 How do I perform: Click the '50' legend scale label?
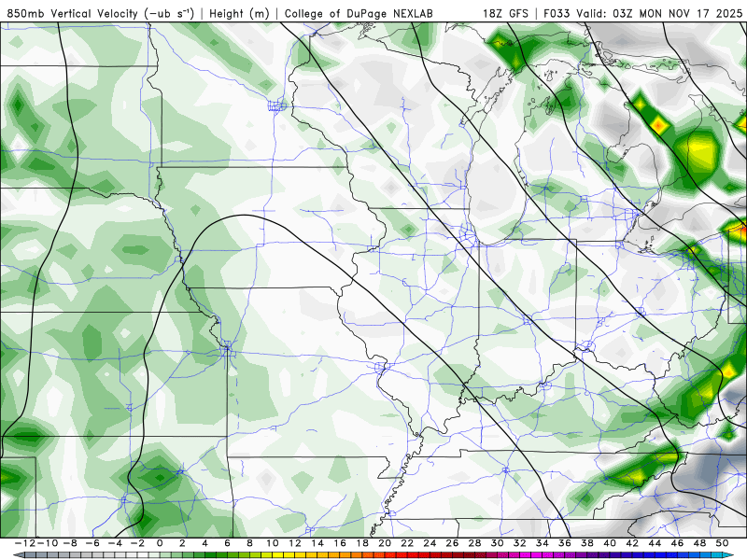[722, 543]
